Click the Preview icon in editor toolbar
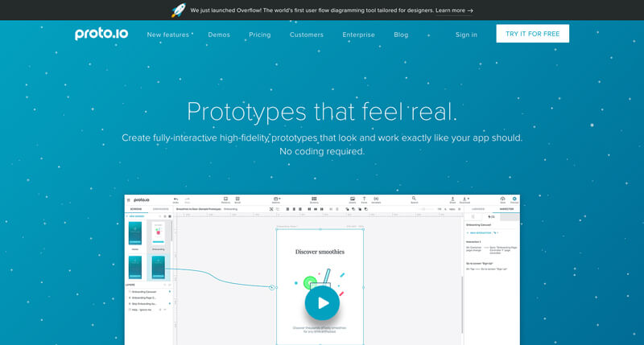644x345 pixels. click(x=514, y=199)
